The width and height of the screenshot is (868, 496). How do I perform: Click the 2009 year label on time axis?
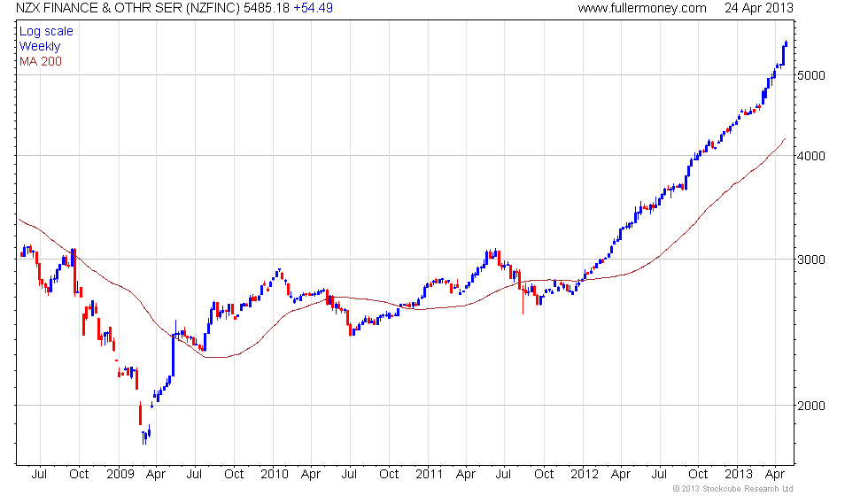120,474
